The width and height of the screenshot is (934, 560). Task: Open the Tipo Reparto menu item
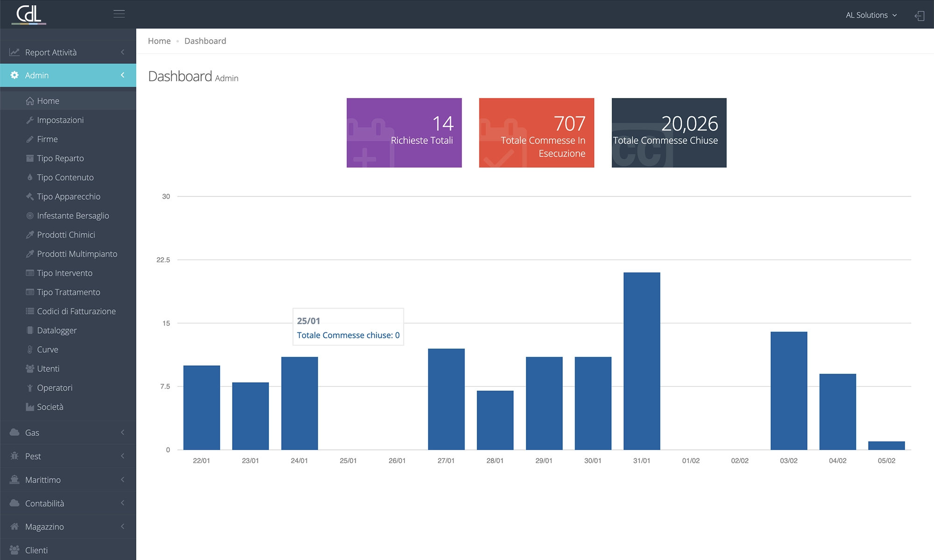click(x=68, y=158)
